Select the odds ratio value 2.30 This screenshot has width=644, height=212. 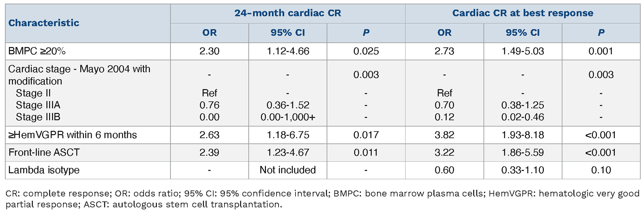(209, 51)
